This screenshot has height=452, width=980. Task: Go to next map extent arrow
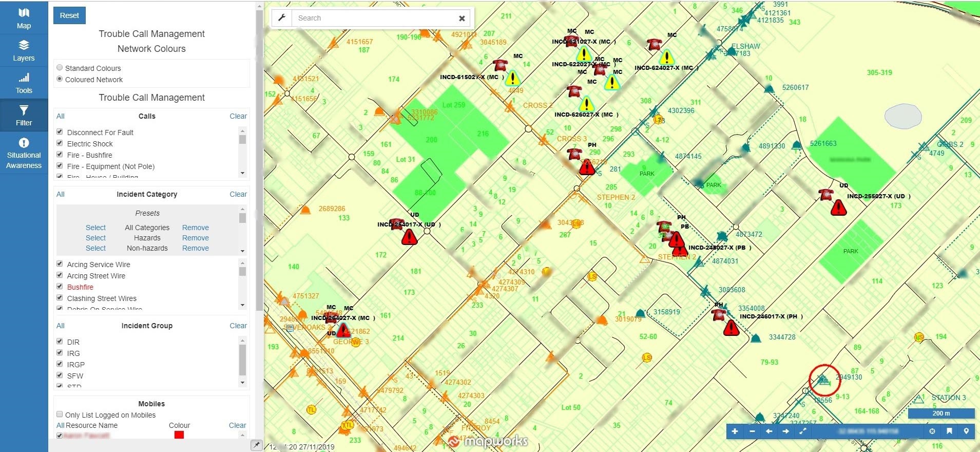pyautogui.click(x=786, y=431)
